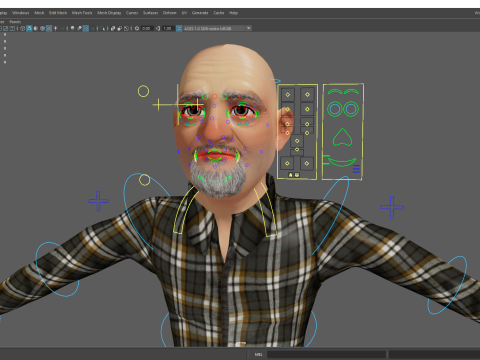Toggle the safe title overlay icon
Viewport: 480px width, 360px height.
coord(12,28)
